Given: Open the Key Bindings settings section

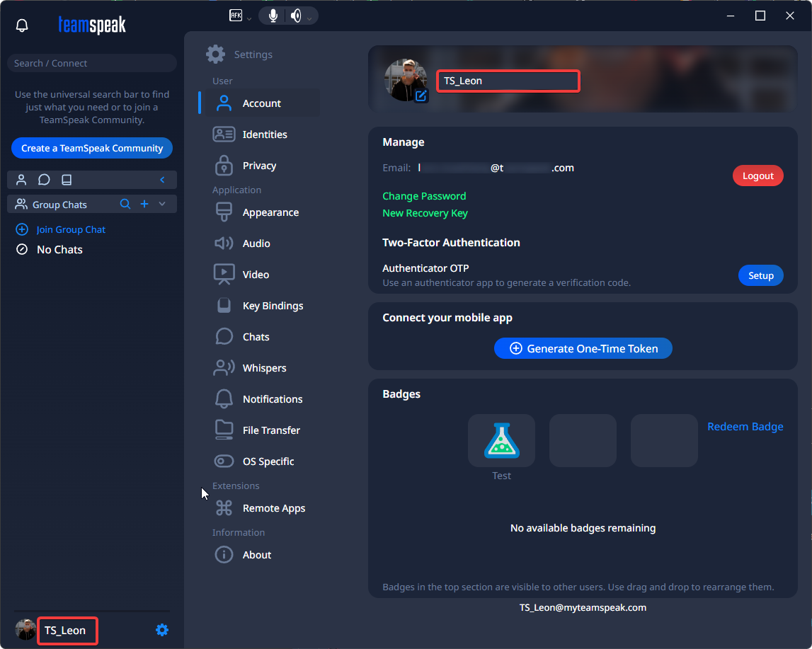Looking at the screenshot, I should (273, 306).
